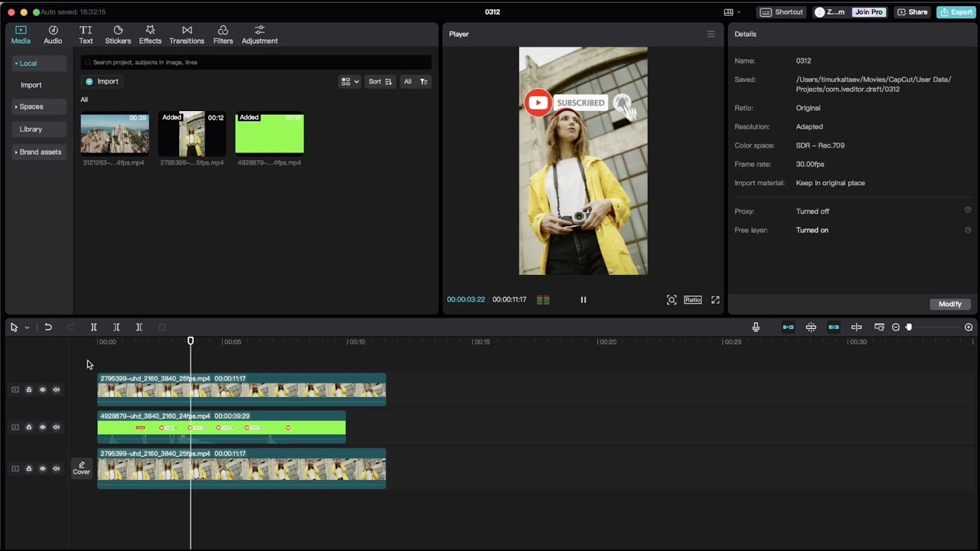The height and width of the screenshot is (551, 980).
Task: Select the 3121263 mountain clip thumbnail
Action: tap(115, 133)
